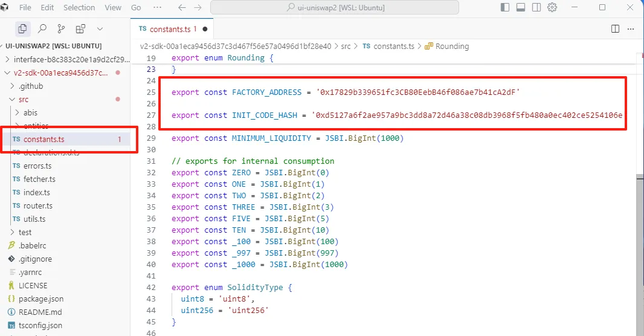Open the settings gear in title bar
Viewport: 644px width, 336px height.
pyautogui.click(x=552, y=7)
